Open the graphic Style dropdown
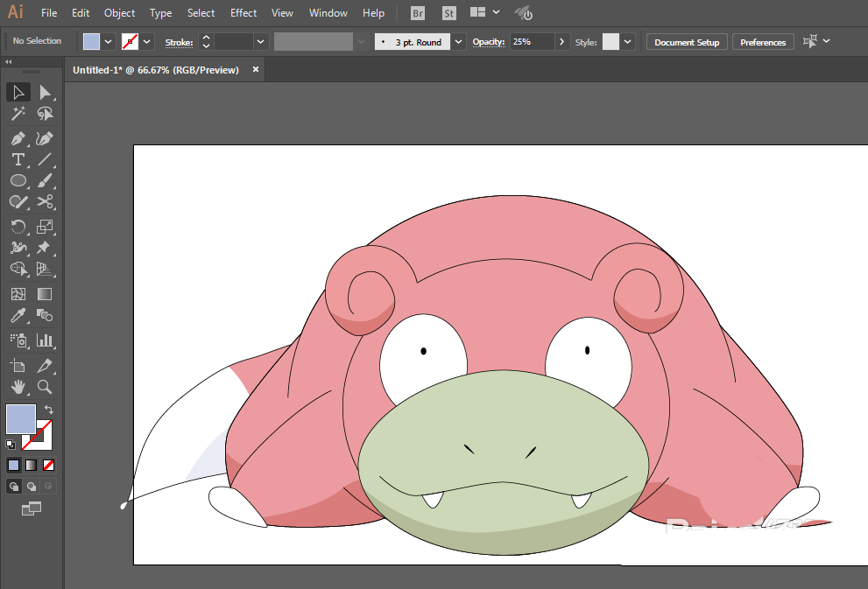 [627, 41]
